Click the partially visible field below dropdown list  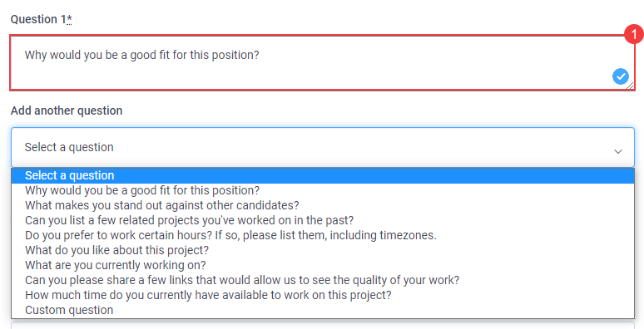point(323,326)
